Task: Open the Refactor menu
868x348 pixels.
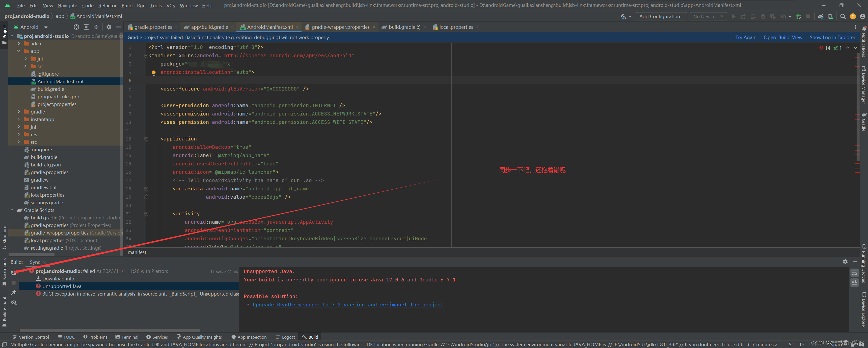Action: 107,5
